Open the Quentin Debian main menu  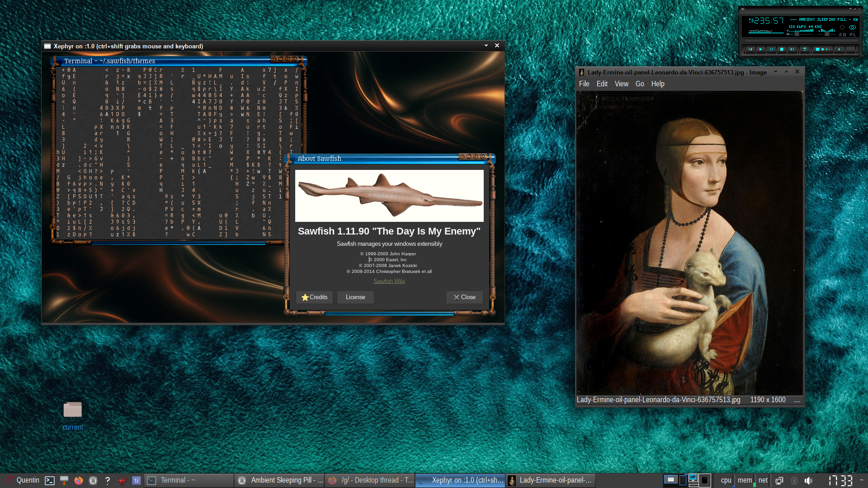[23, 480]
